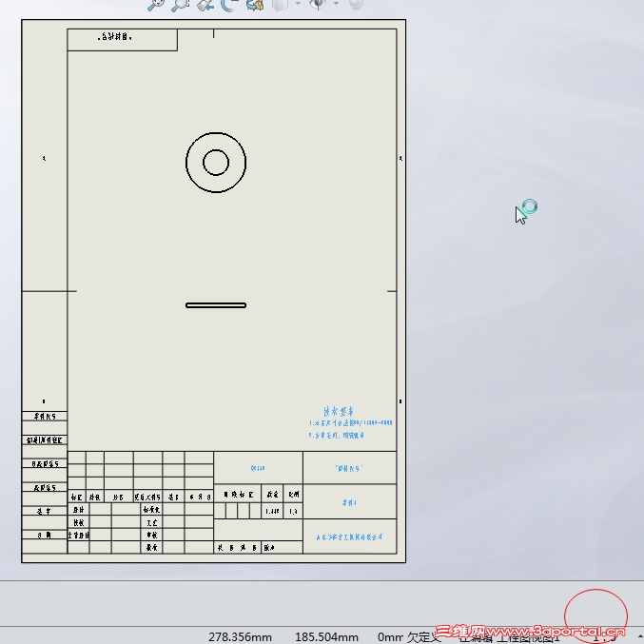Screen dimensions: 644x644
Task: Click the grayed-out display style cube icon
Action: (280, 4)
